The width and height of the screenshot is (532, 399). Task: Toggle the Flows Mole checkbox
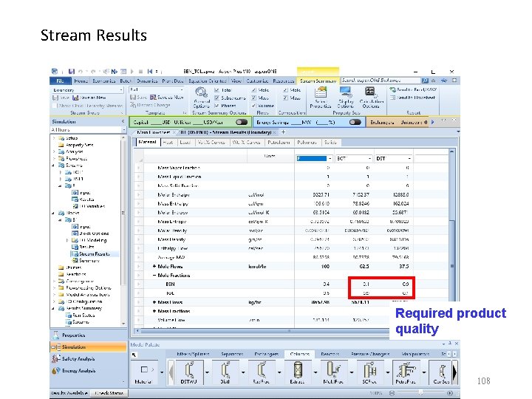click(x=253, y=90)
